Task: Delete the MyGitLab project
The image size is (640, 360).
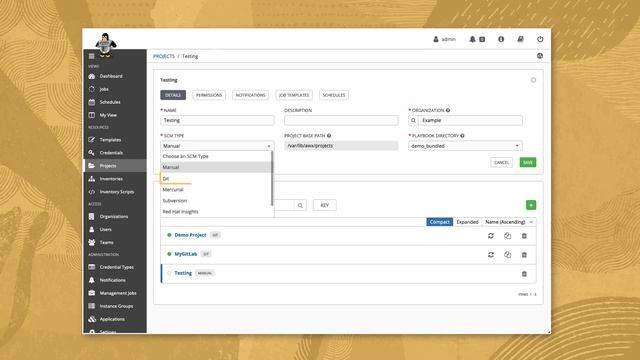Action: coord(524,255)
